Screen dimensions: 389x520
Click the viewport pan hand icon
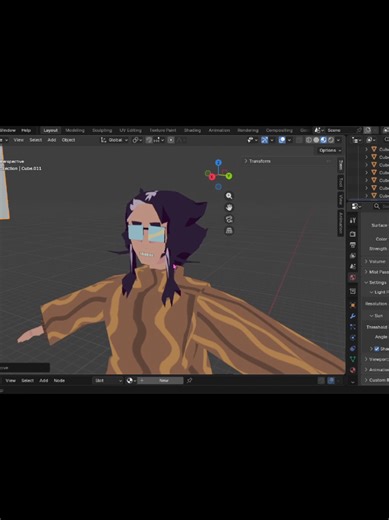[x=229, y=208]
